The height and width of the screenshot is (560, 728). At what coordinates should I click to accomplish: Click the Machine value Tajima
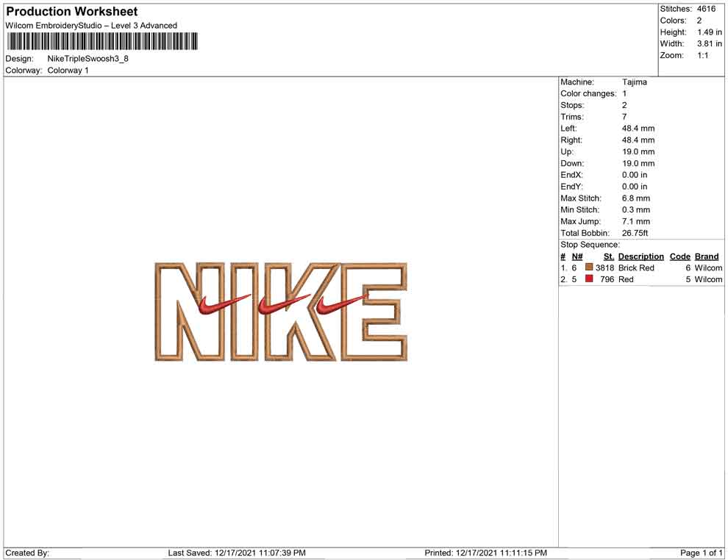pos(634,82)
